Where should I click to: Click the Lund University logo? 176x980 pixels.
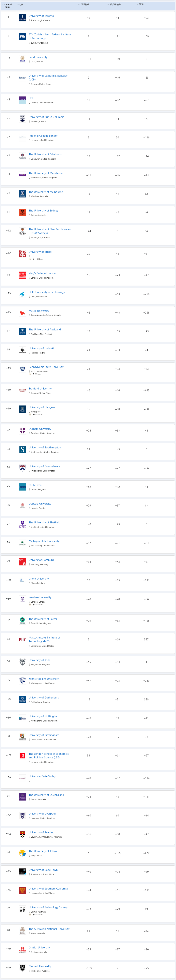22,59
